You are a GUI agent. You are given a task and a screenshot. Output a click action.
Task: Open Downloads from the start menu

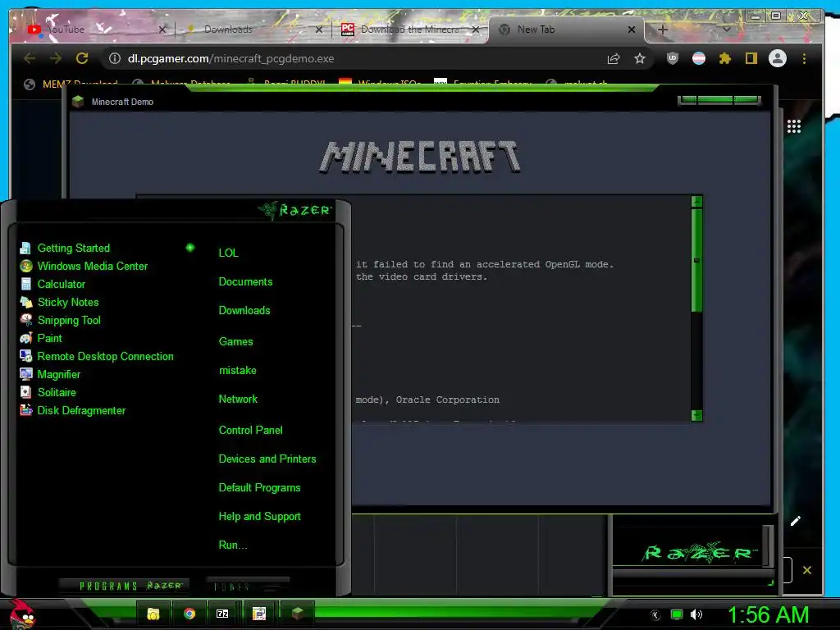point(244,310)
